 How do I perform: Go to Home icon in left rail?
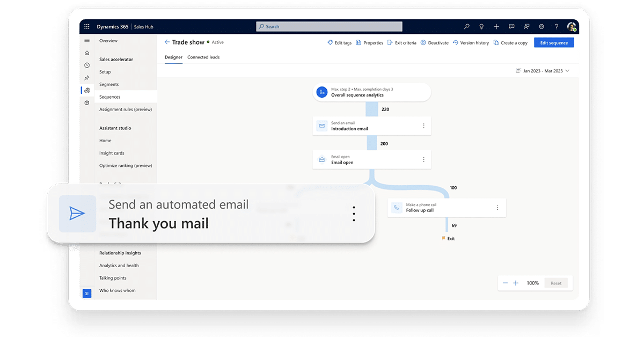coord(87,53)
